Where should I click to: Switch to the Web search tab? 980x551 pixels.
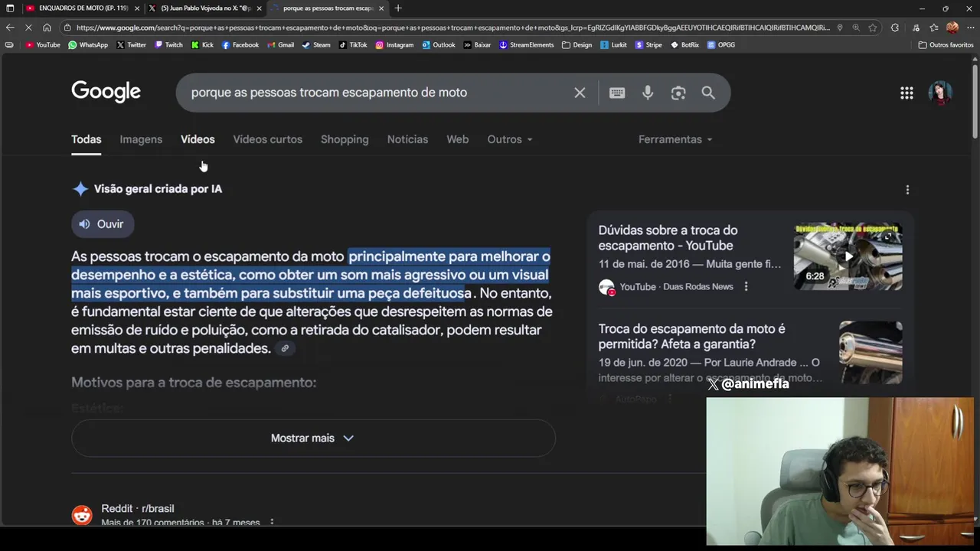pyautogui.click(x=458, y=139)
